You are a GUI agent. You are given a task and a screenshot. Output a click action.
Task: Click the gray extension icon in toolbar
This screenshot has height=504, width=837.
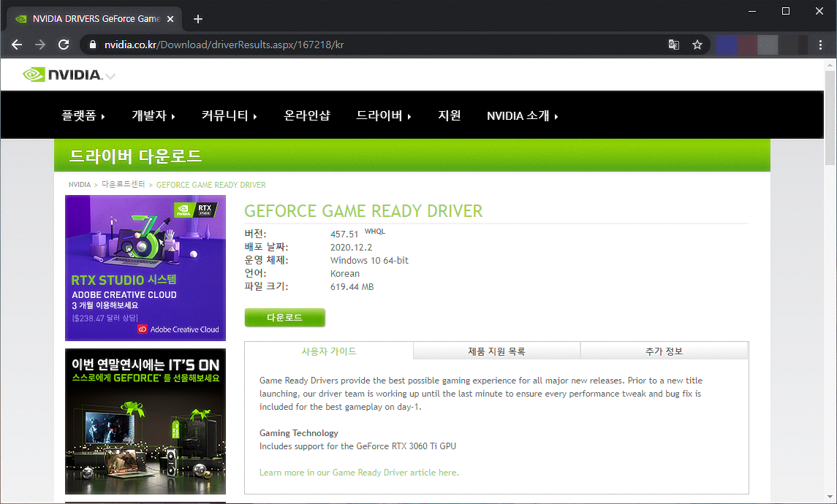point(768,45)
